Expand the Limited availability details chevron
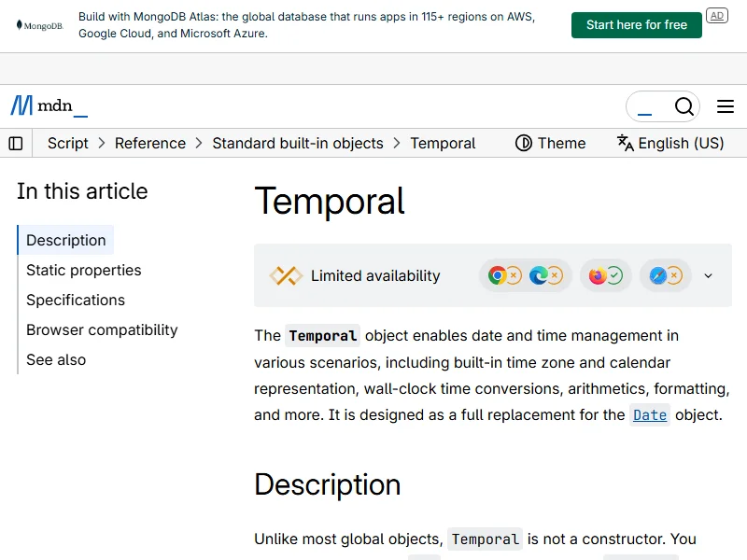This screenshot has height=560, width=747. [x=708, y=275]
